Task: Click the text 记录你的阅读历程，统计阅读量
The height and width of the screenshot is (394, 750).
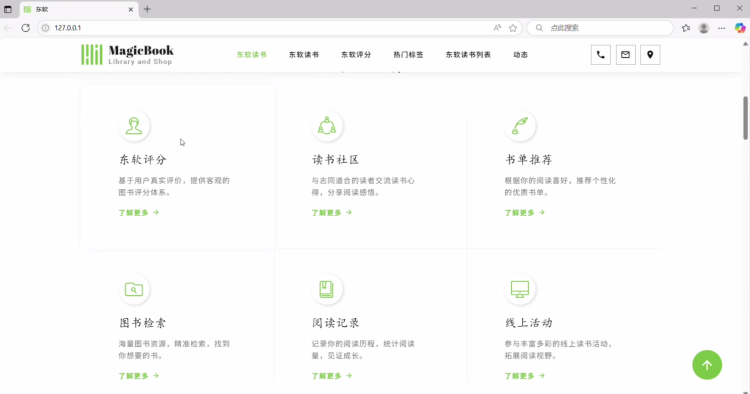Action: coord(363,350)
